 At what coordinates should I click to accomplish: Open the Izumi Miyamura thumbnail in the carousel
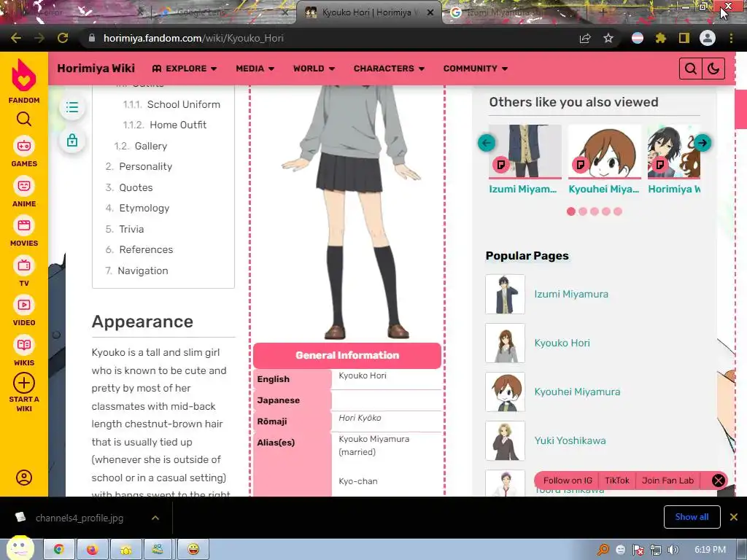coord(525,151)
